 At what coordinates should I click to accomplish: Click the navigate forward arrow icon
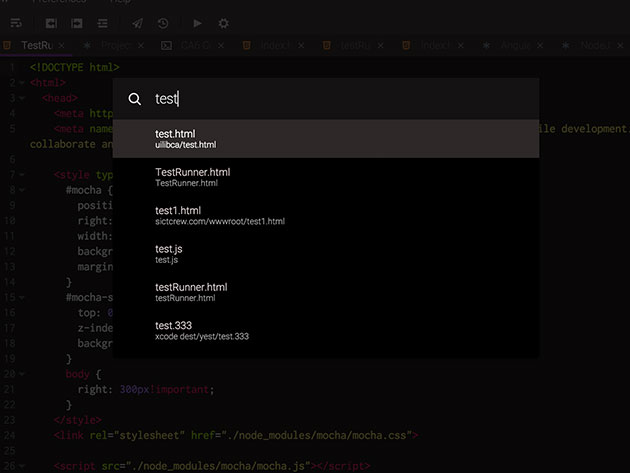77,23
